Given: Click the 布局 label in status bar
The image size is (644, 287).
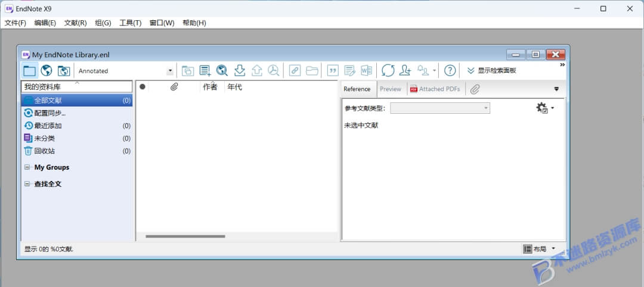Looking at the screenshot, I should pos(540,249).
